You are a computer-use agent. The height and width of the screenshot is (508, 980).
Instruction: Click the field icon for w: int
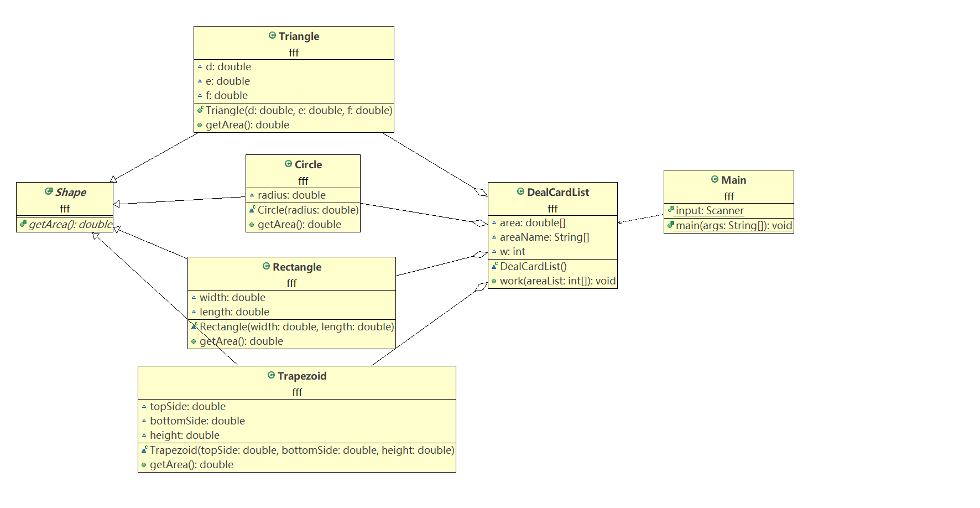click(x=494, y=252)
